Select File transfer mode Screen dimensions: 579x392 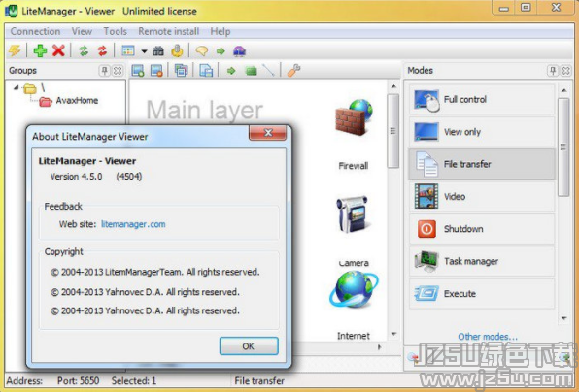[482, 164]
